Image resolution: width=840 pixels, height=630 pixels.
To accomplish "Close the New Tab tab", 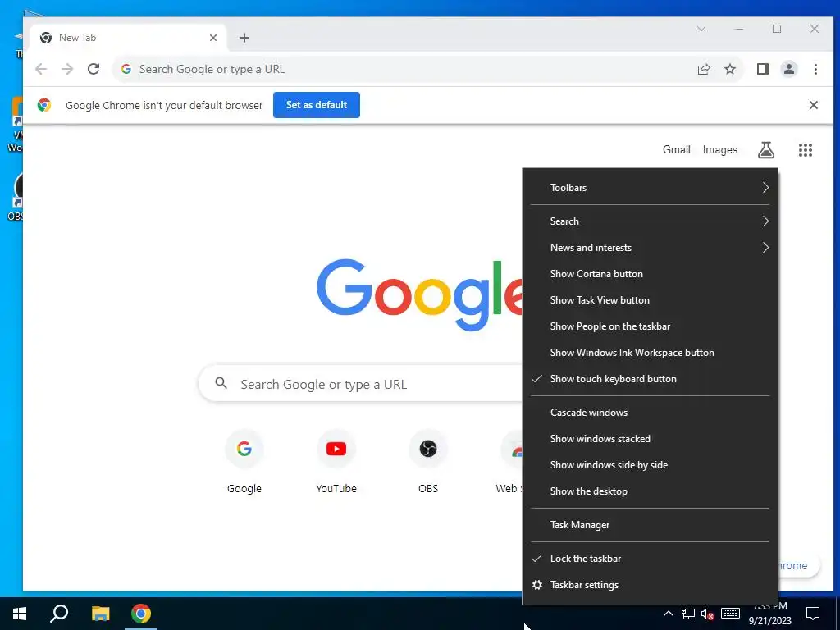I will pos(213,38).
